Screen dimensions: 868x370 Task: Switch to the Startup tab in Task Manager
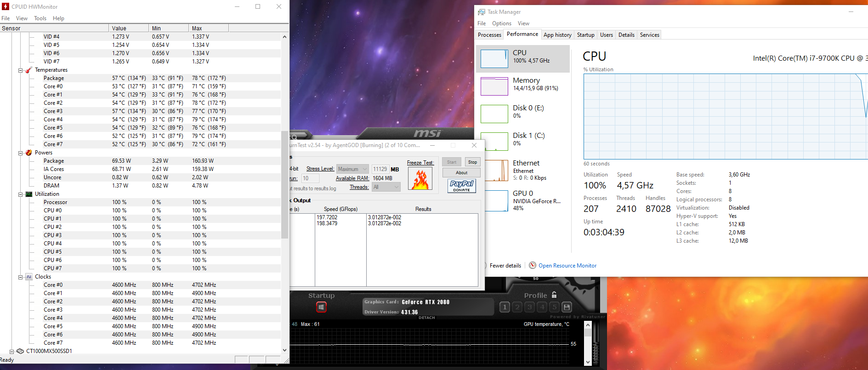(x=585, y=35)
